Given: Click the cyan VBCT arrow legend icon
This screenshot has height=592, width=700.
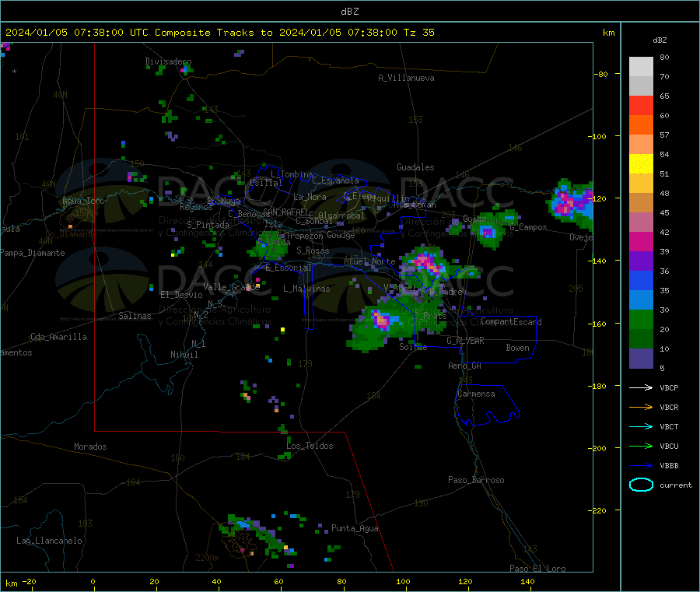Looking at the screenshot, I should coord(641,426).
